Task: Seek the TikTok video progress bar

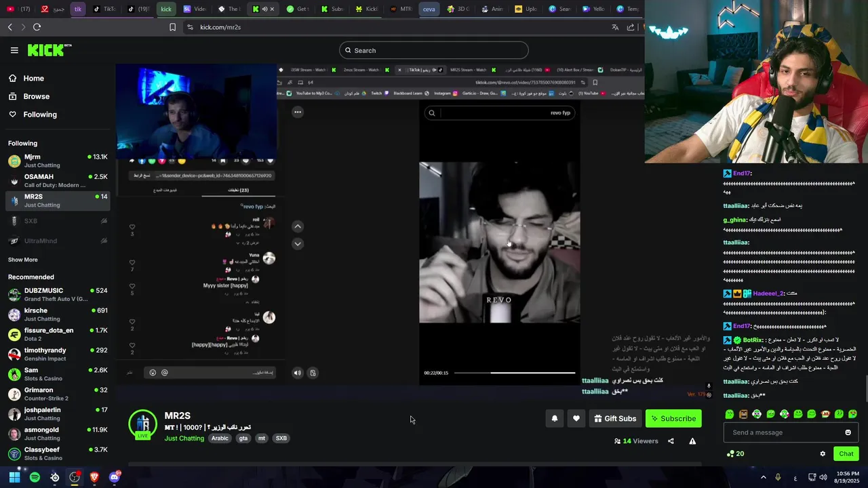Action: coord(515,373)
